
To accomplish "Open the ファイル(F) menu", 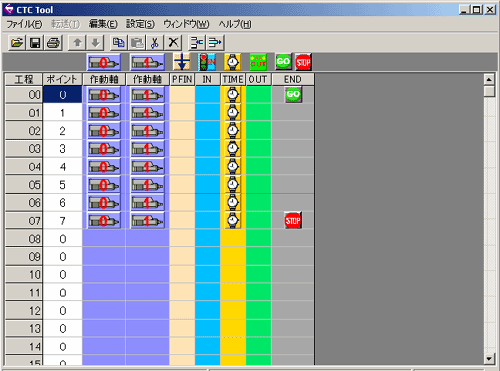I will click(24, 24).
